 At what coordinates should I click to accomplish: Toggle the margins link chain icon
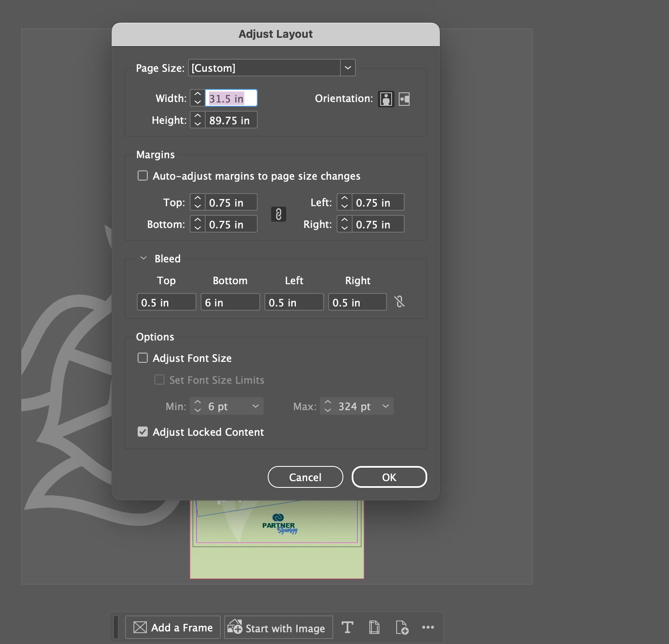tap(279, 214)
